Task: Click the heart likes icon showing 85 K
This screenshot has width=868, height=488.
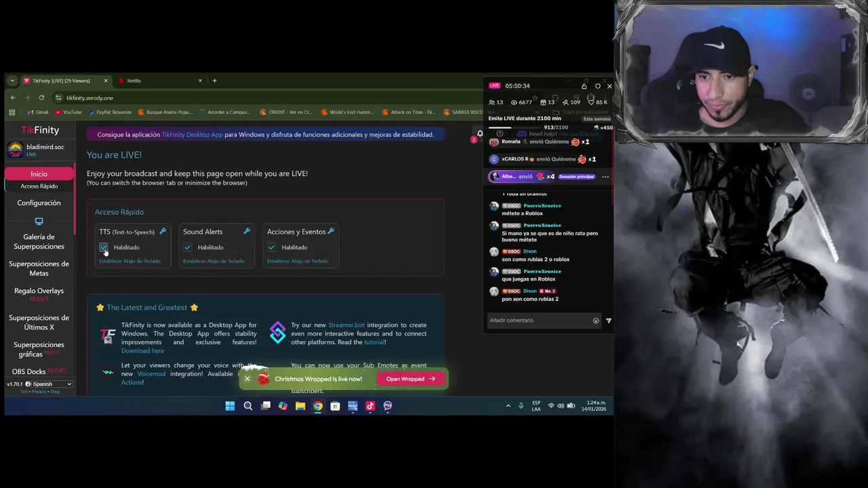Action: (591, 102)
